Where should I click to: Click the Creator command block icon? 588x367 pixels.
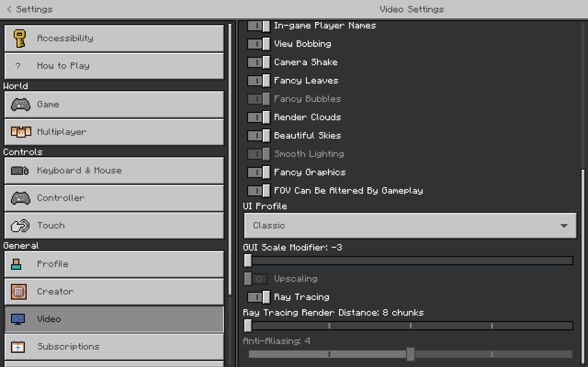[x=19, y=292]
